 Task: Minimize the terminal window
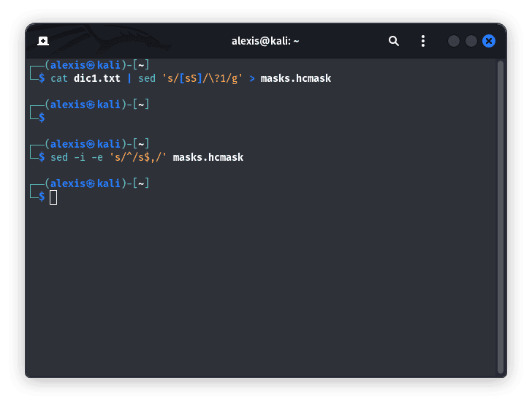[454, 41]
